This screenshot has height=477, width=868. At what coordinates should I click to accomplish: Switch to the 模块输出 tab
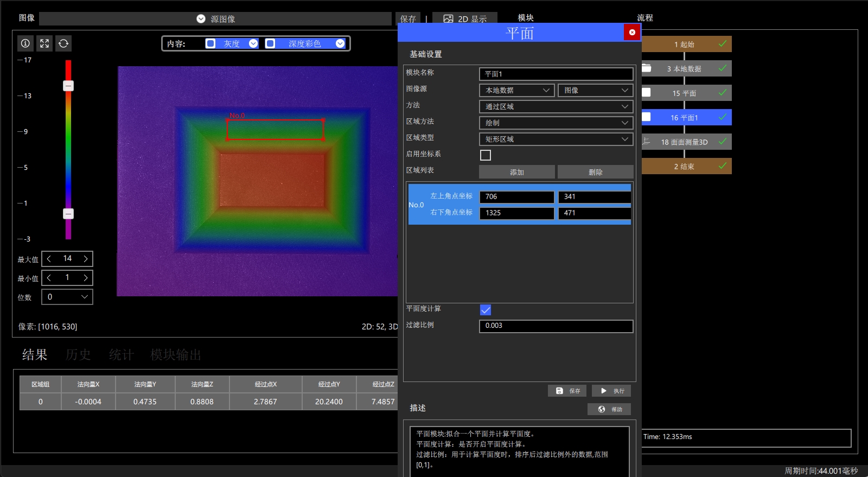click(x=176, y=355)
